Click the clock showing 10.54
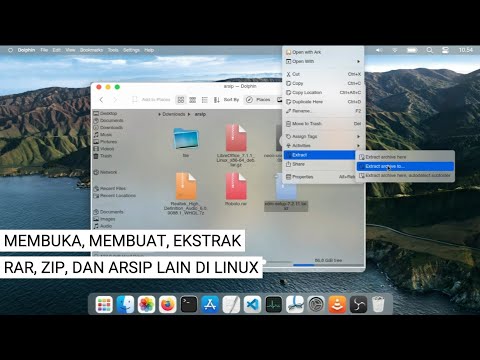This screenshot has width=480, height=360. (x=465, y=50)
